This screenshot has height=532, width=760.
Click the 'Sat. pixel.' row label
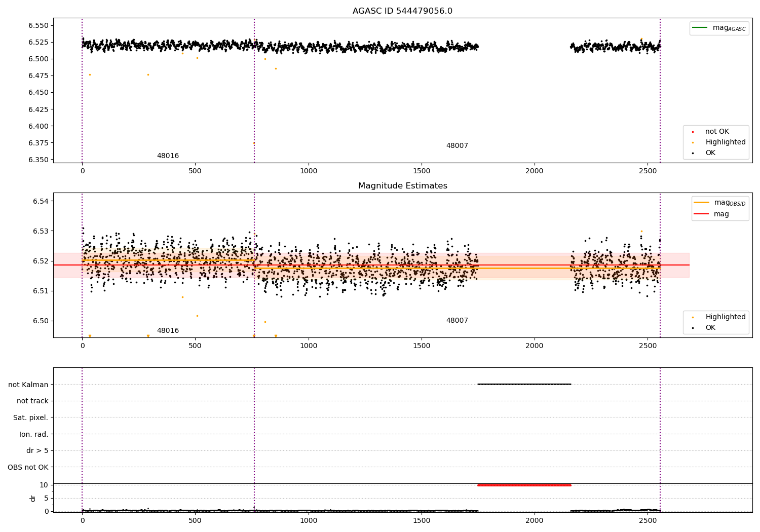pyautogui.click(x=31, y=418)
